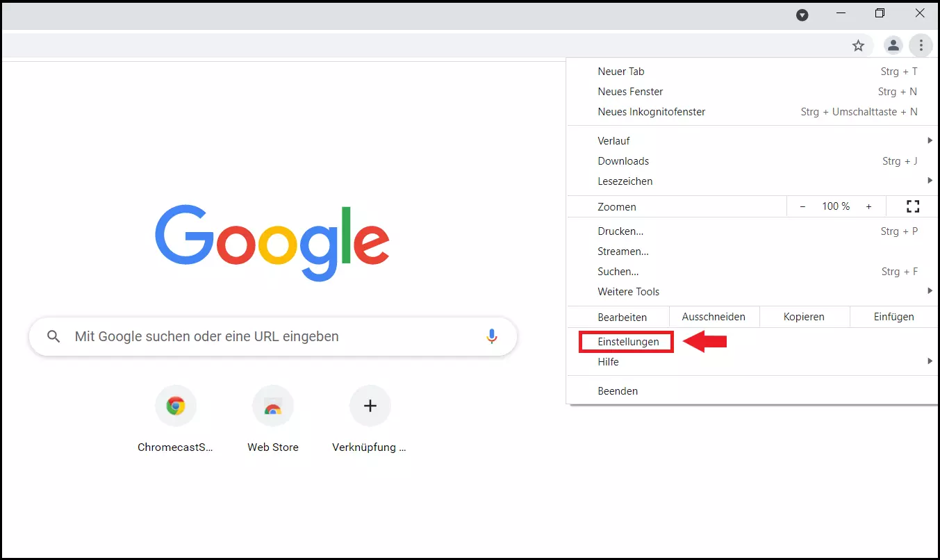The width and height of the screenshot is (940, 560).
Task: Close the Chrome window
Action: (919, 14)
